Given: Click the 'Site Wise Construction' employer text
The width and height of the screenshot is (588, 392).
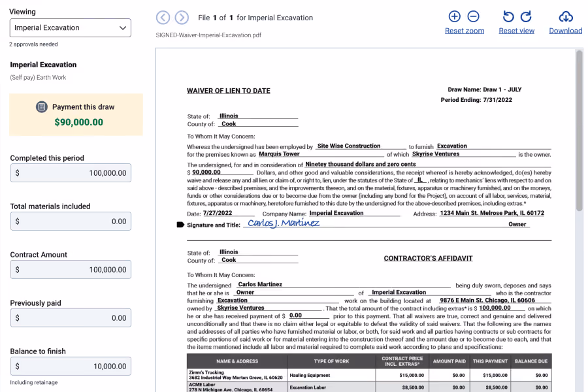Looking at the screenshot, I should [x=349, y=146].
